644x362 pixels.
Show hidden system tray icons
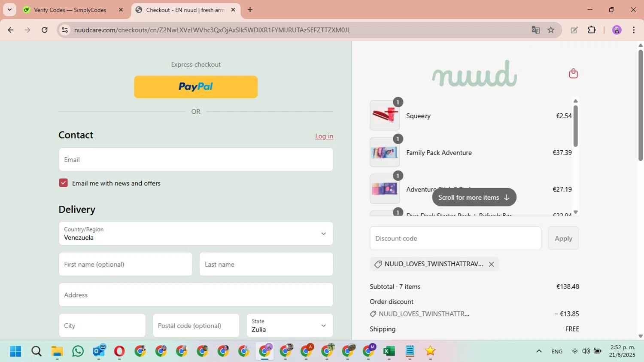coord(539,351)
